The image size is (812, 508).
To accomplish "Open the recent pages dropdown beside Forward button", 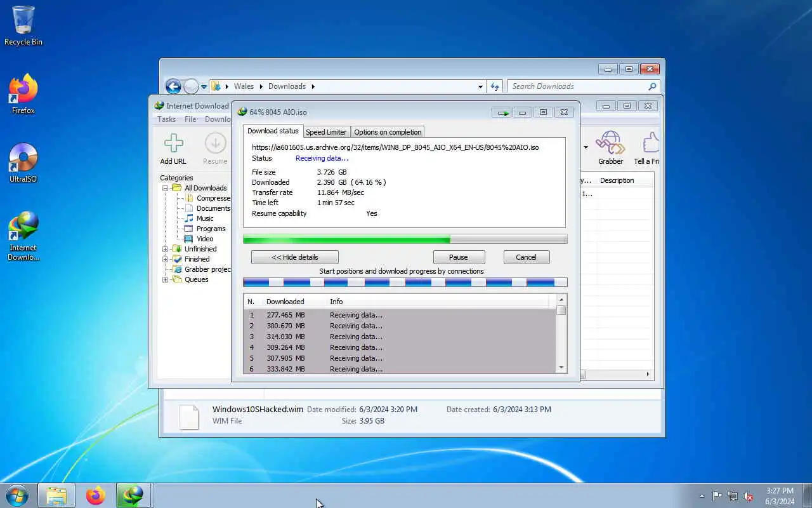I will 204,86.
